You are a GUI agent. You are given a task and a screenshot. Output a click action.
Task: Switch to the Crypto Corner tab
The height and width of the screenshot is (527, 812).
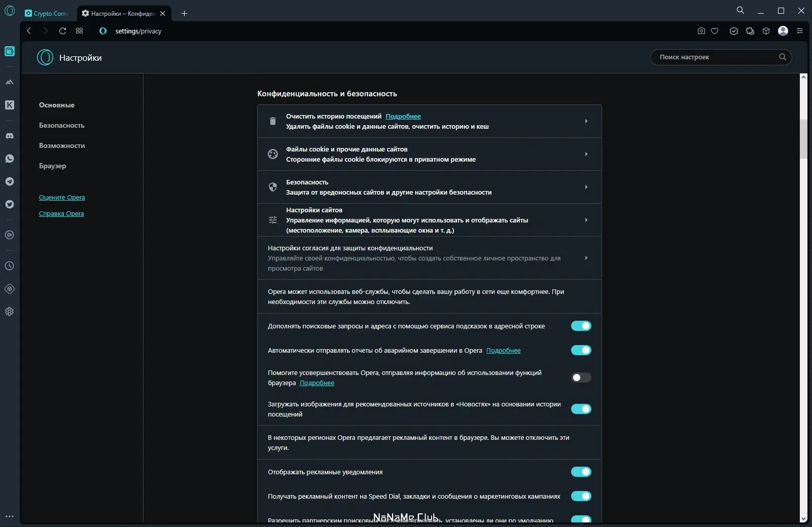[x=46, y=13]
